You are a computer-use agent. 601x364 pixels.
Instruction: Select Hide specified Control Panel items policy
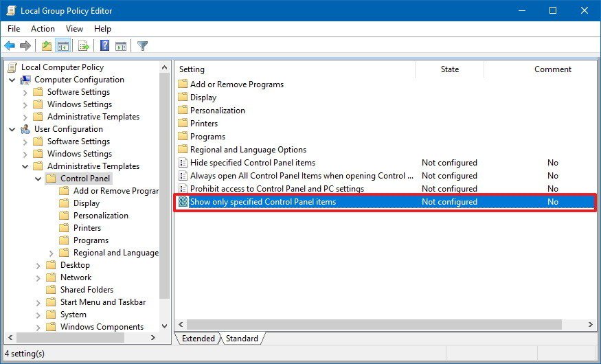(252, 163)
